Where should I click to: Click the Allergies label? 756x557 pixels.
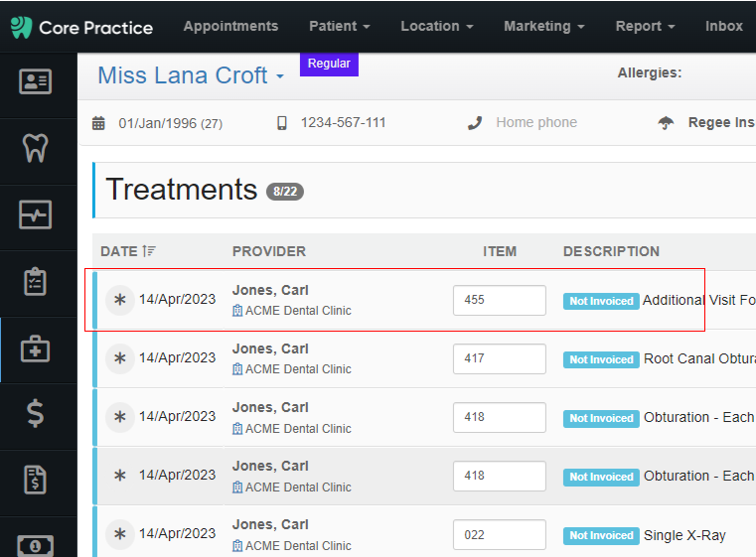click(650, 72)
